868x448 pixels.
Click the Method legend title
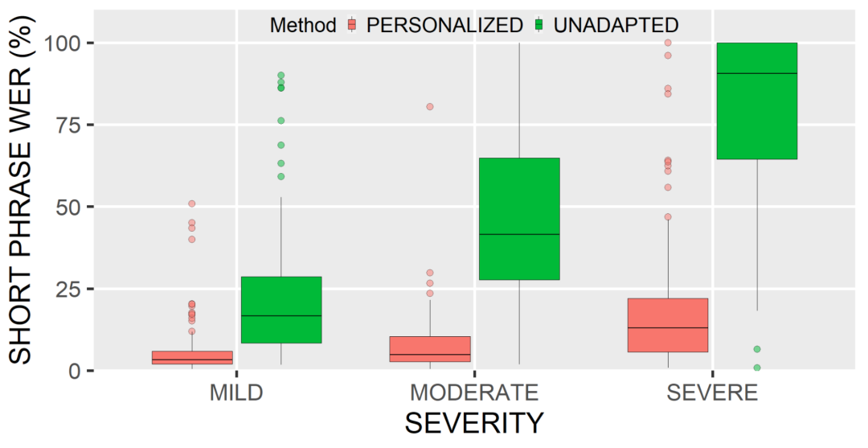[302, 25]
